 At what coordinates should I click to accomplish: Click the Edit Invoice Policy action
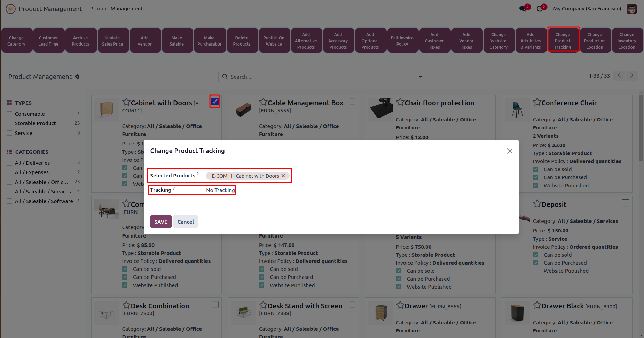click(402, 41)
